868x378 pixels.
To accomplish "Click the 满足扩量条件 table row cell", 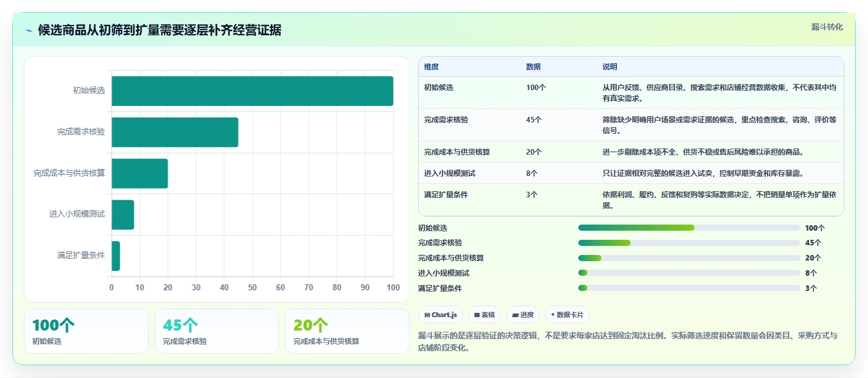I will click(x=446, y=195).
